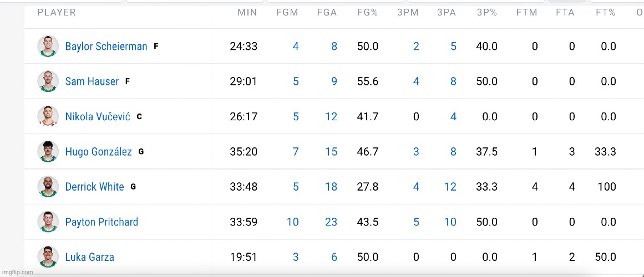Click Sam Hauser's headshot avatar
Screen dimensions: 644x277
click(48, 81)
